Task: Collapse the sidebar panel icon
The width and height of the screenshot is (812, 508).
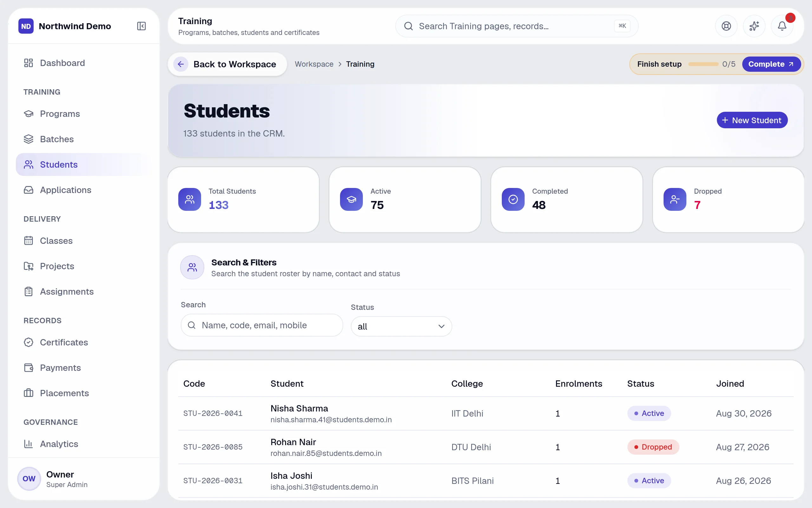Action: click(141, 26)
